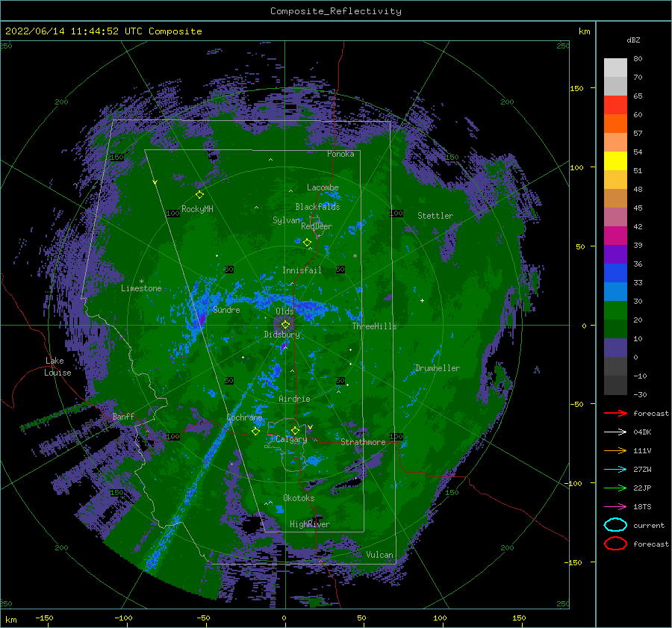Click the magenta 18TS arrow icon
Image resolution: width=672 pixels, height=628 pixels.
click(x=615, y=507)
